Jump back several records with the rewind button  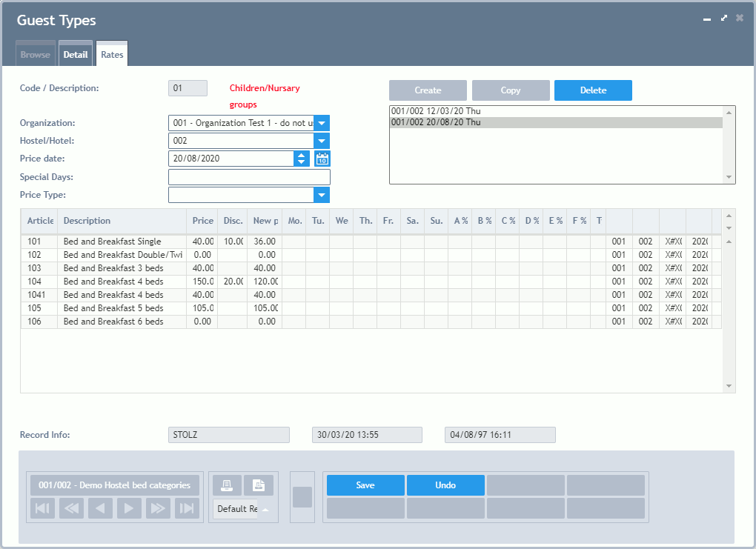tap(71, 508)
